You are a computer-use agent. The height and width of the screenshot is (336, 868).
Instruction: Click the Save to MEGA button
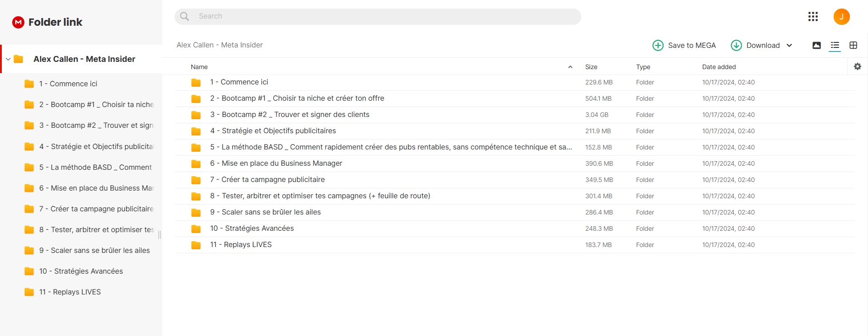click(x=684, y=45)
